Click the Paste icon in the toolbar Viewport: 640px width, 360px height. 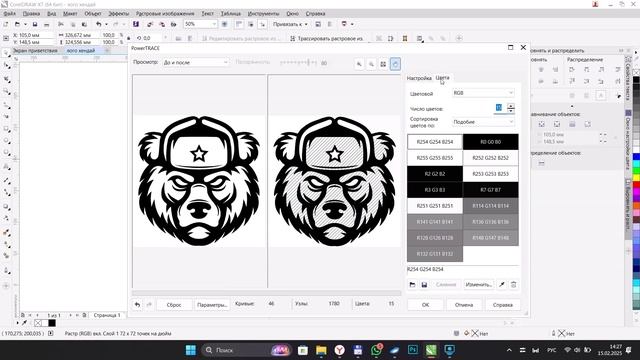[84, 24]
